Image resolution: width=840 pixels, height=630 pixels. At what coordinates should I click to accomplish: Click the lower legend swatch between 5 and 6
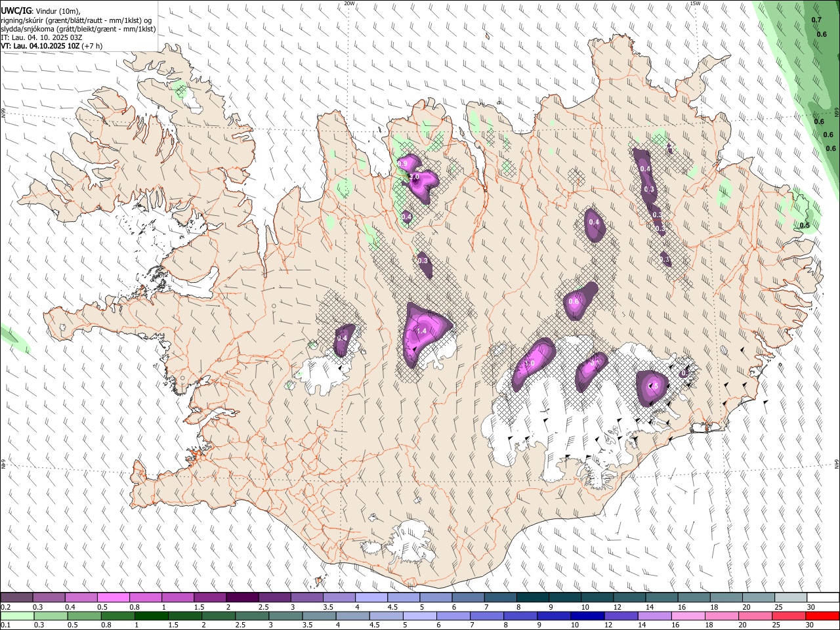(x=419, y=616)
